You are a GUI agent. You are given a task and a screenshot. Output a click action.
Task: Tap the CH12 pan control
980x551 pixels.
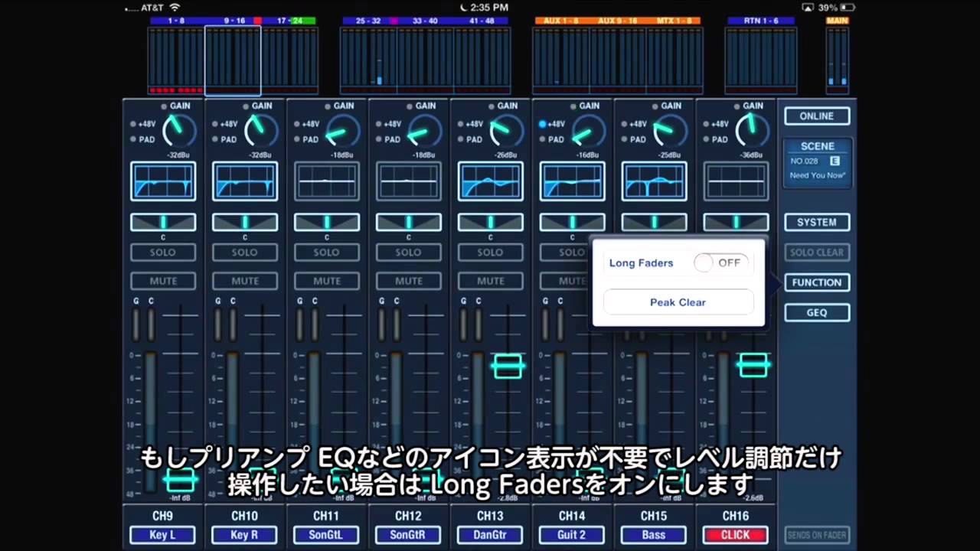click(x=409, y=222)
